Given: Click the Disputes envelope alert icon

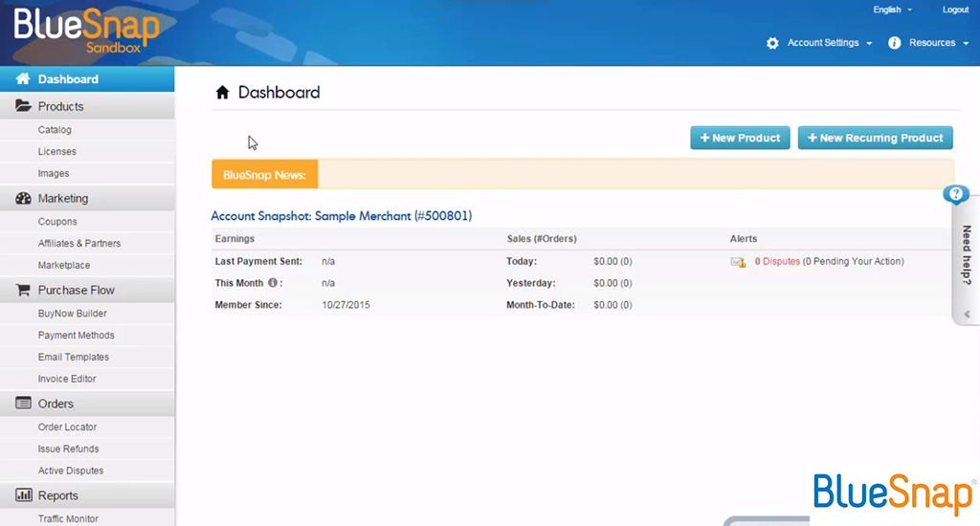Looking at the screenshot, I should coord(738,262).
